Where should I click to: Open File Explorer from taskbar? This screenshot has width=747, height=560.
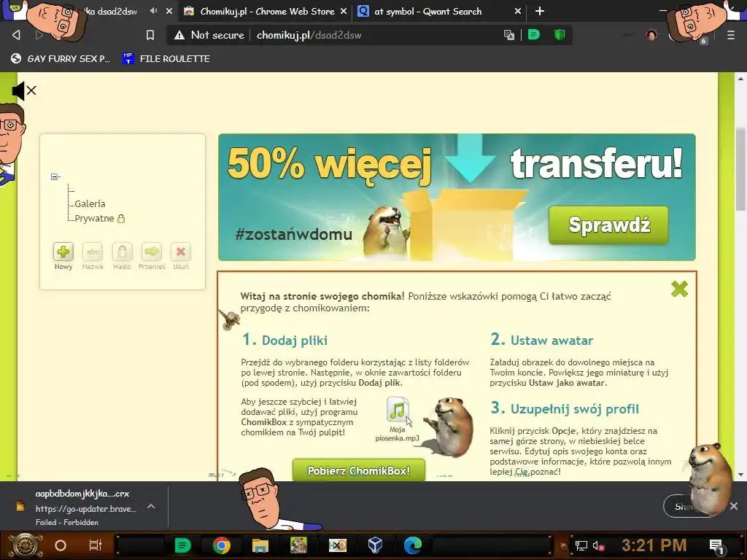click(260, 545)
